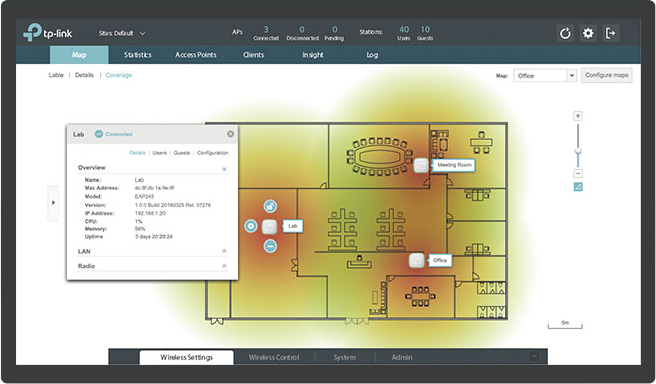
Task: Click the refresh icon in the header
Action: 565,33
